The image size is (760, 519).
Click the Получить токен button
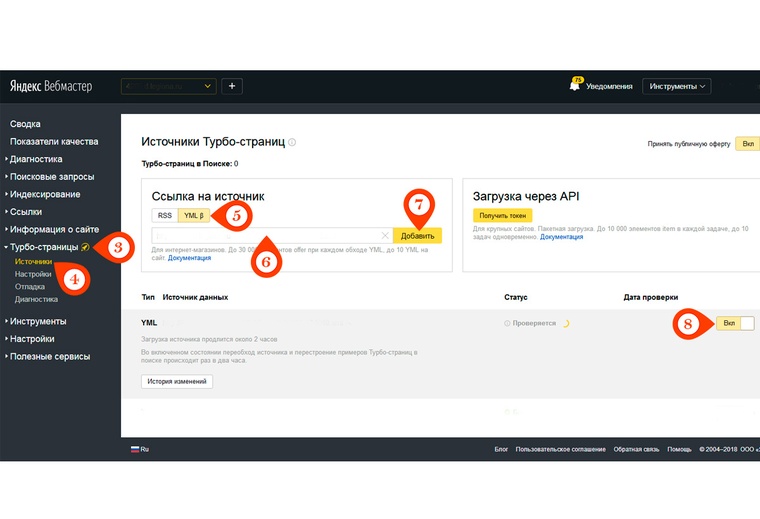point(502,215)
